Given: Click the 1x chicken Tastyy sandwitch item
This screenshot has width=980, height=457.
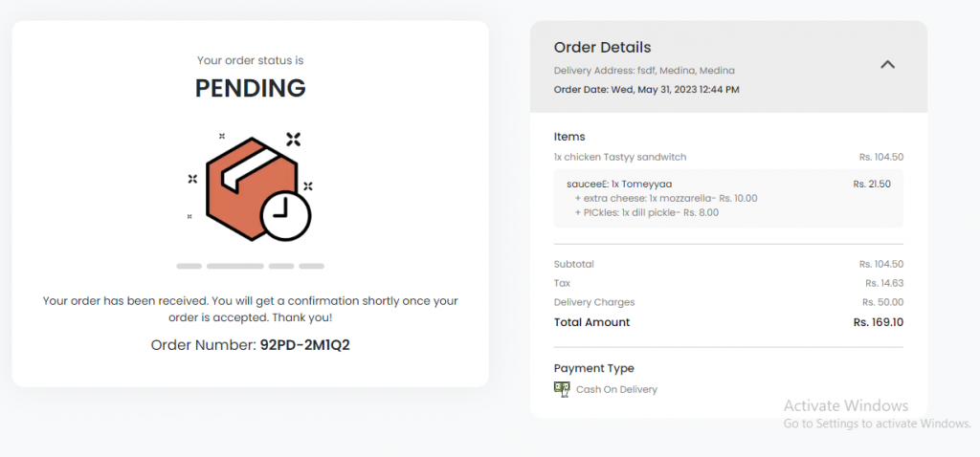Looking at the screenshot, I should (620, 157).
